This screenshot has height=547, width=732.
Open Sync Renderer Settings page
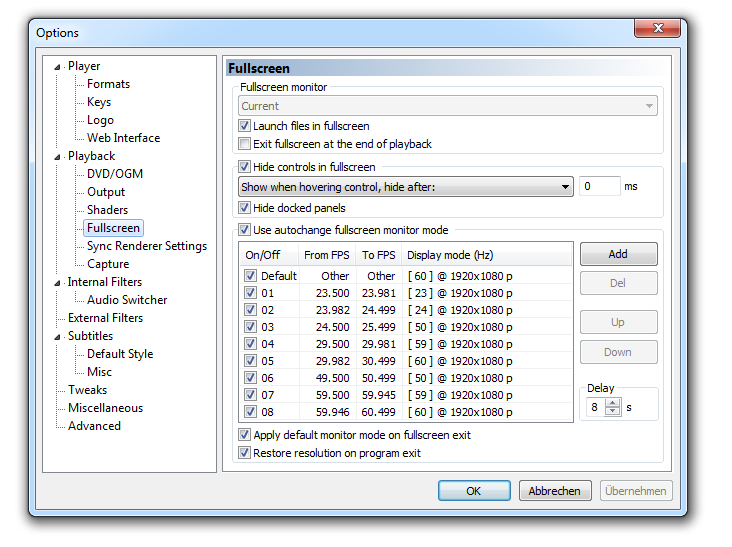[x=147, y=246]
